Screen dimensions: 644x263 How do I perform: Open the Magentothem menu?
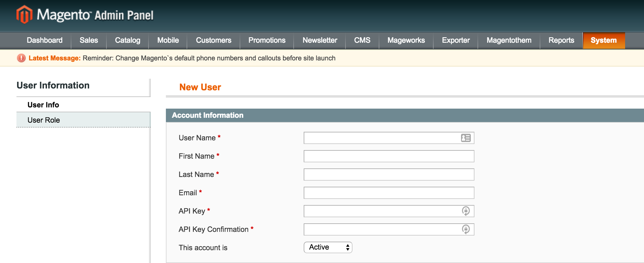509,40
